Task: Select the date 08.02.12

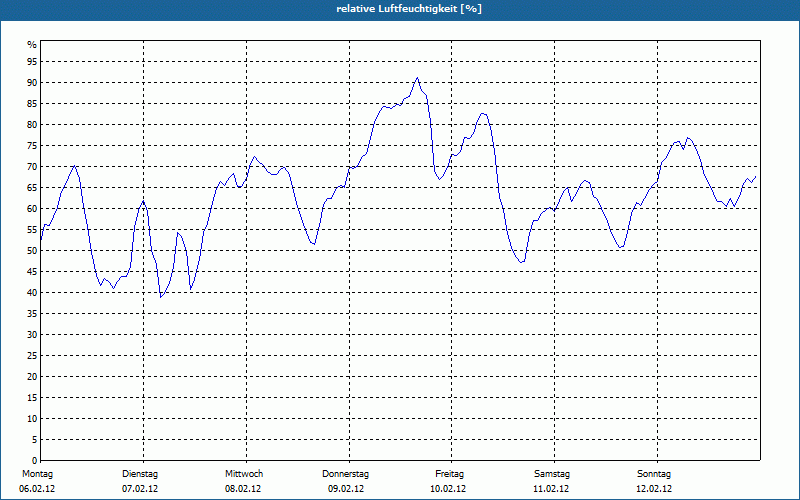Action: pyautogui.click(x=243, y=489)
